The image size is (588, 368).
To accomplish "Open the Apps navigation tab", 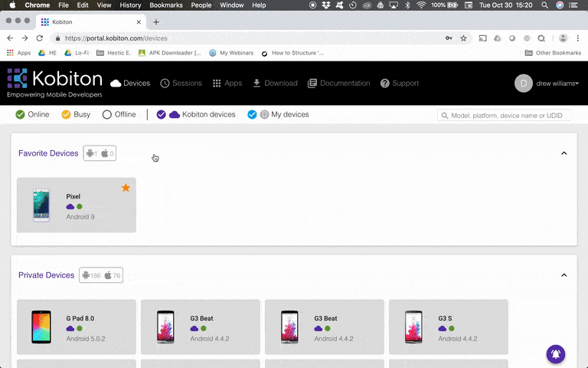I will coord(227,83).
